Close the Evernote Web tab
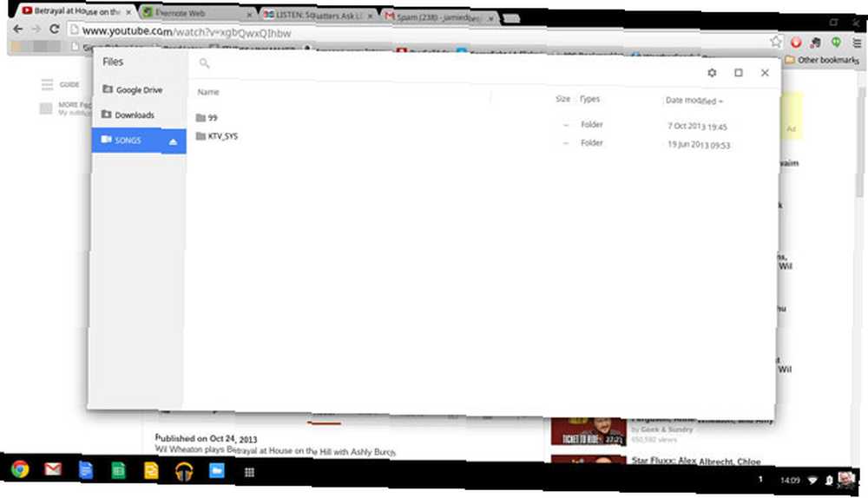Image resolution: width=868 pixels, height=498 pixels. pos(248,15)
